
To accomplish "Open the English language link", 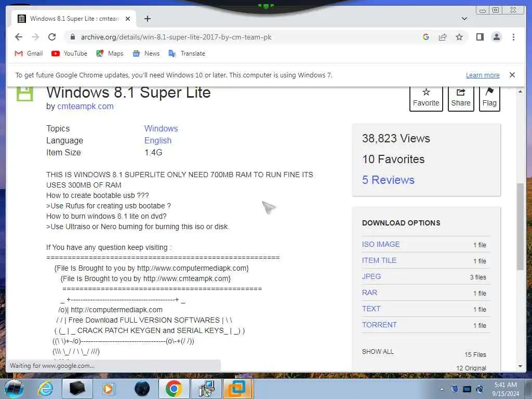I will [158, 140].
